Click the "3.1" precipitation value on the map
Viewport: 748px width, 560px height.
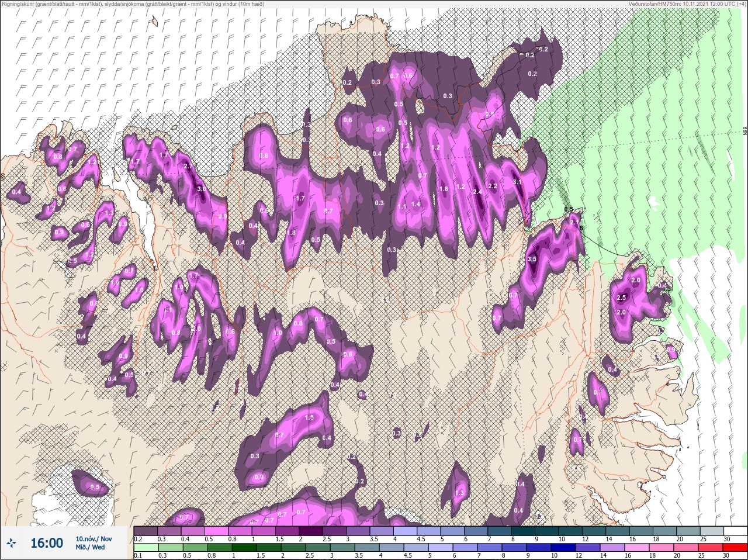tap(517, 182)
